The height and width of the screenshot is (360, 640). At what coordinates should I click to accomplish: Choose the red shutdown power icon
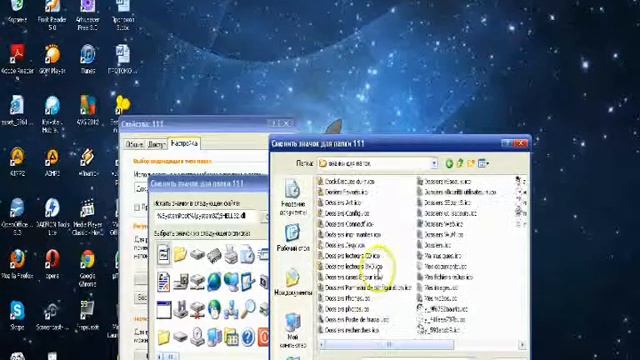click(264, 337)
